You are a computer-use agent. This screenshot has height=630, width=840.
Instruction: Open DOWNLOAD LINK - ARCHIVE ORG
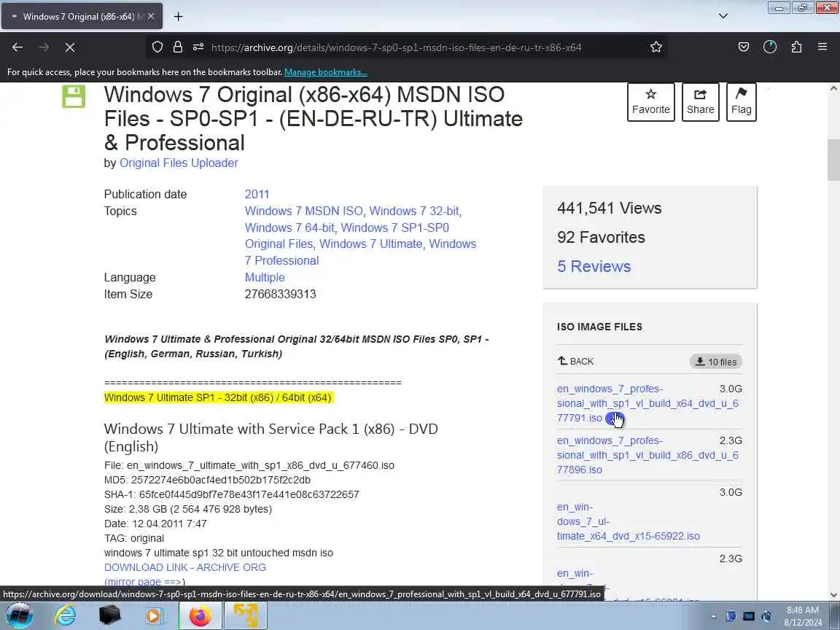click(184, 567)
